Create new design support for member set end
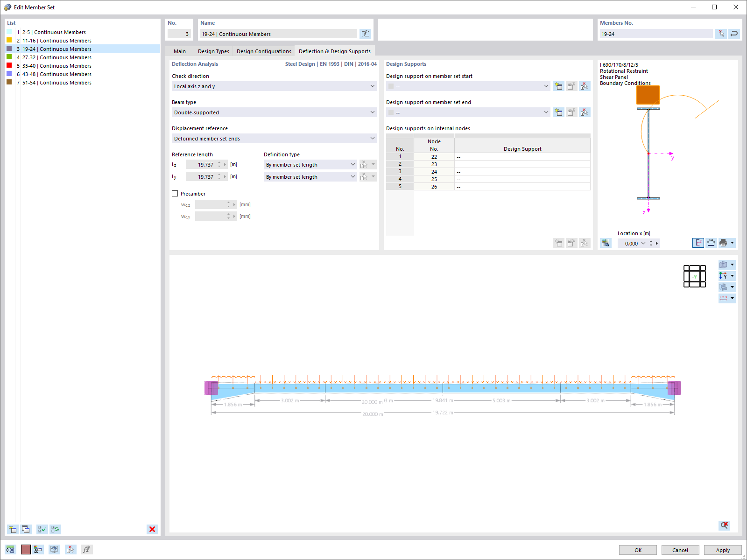This screenshot has height=560, width=747. coord(558,112)
